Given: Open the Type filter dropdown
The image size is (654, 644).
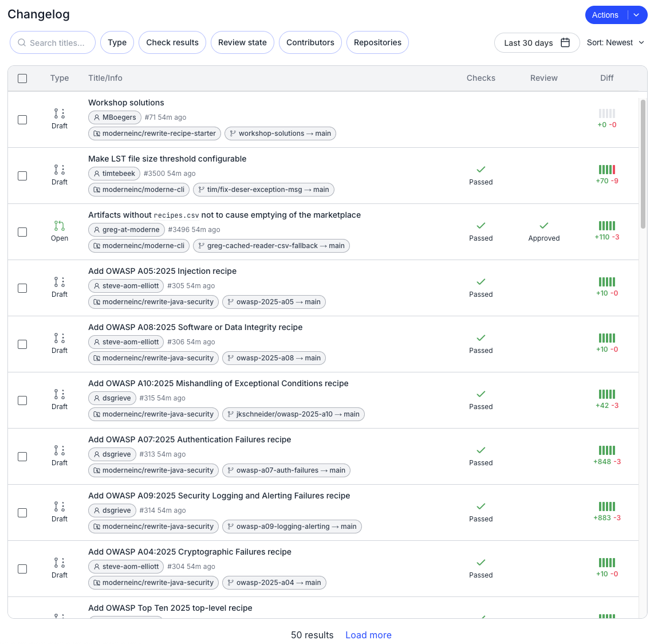Looking at the screenshot, I should [x=117, y=42].
